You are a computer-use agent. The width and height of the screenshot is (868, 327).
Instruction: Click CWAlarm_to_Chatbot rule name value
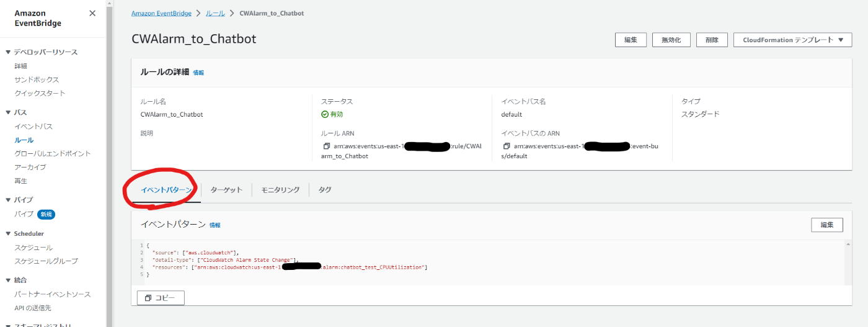172,114
